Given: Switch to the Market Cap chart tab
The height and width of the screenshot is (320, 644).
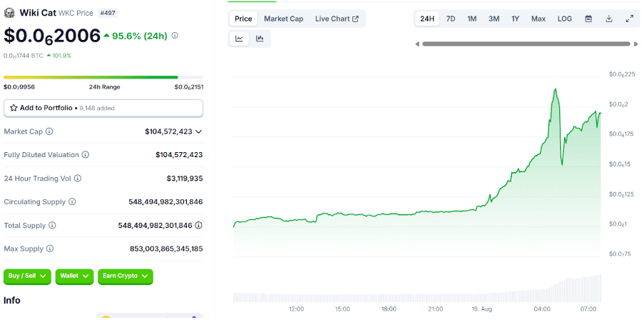Looking at the screenshot, I should (283, 19).
